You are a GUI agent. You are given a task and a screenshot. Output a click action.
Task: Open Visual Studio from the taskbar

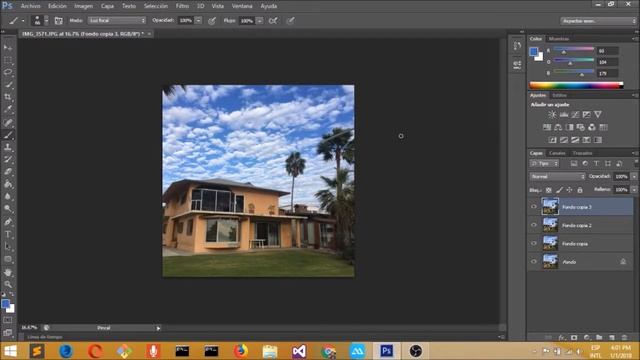(x=299, y=351)
